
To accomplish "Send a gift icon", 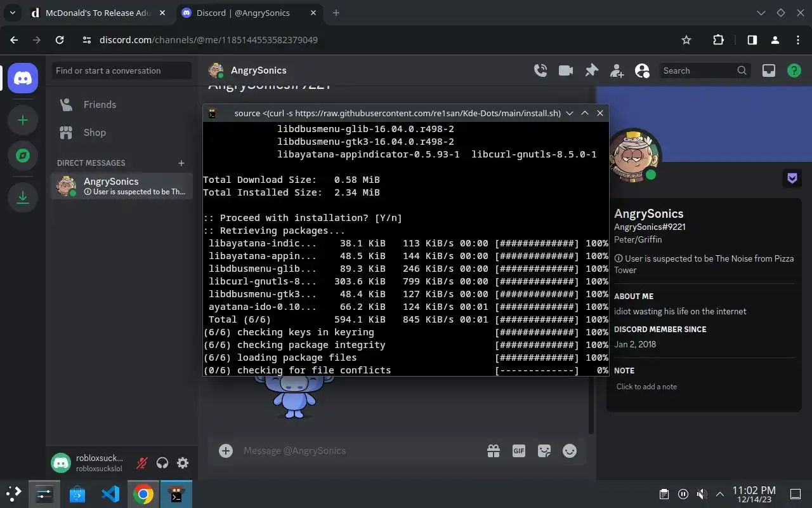I will (494, 451).
